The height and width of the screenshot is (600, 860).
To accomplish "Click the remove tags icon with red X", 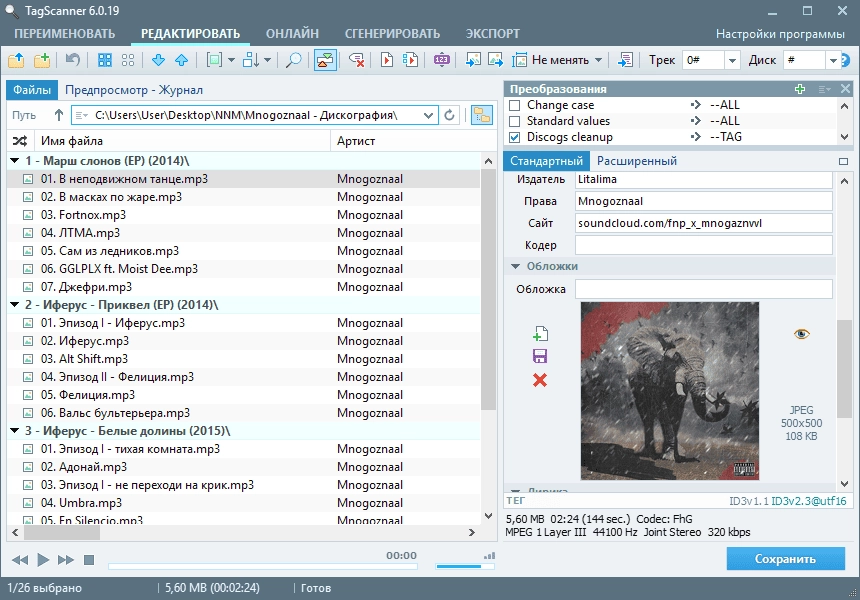I will click(357, 60).
